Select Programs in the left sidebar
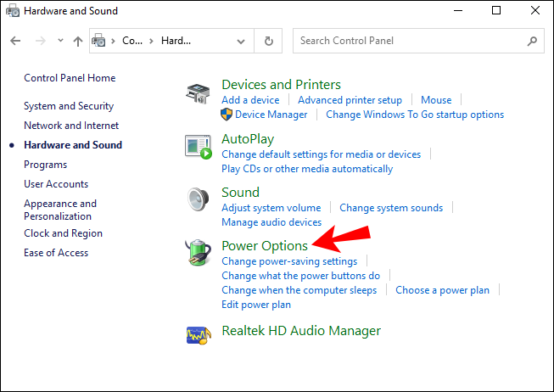 [x=45, y=165]
